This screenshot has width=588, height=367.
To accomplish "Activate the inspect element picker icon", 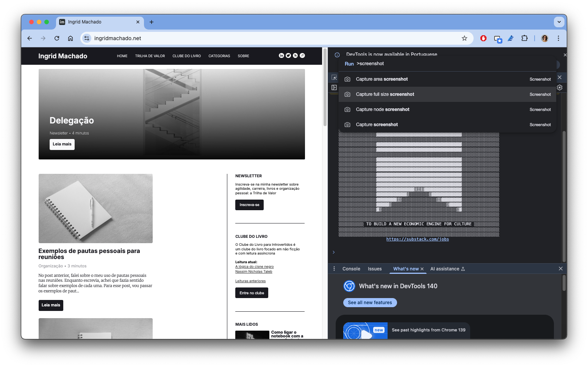I will click(x=334, y=78).
